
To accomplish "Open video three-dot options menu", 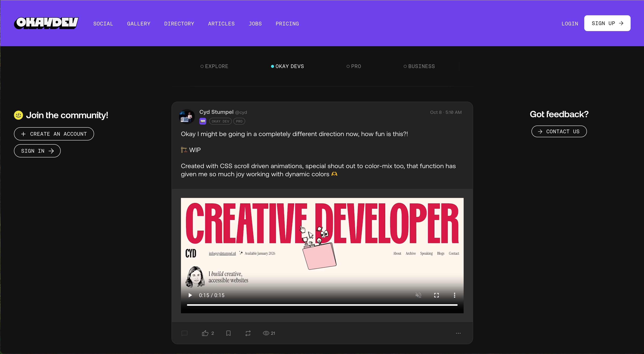I will (x=454, y=295).
